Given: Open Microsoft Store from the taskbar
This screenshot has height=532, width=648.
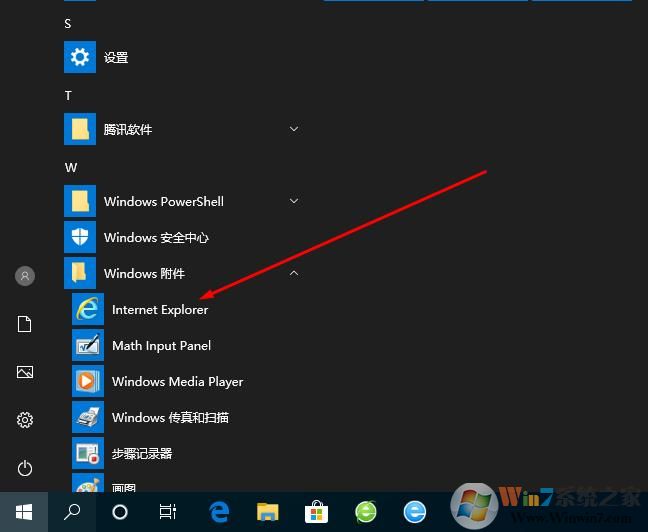Looking at the screenshot, I should [x=318, y=512].
